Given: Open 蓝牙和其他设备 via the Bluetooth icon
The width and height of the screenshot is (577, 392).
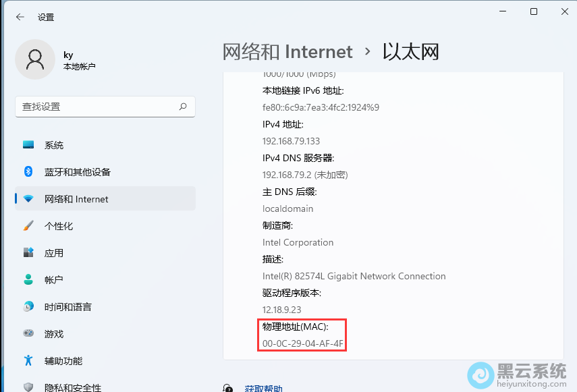Looking at the screenshot, I should [x=28, y=171].
